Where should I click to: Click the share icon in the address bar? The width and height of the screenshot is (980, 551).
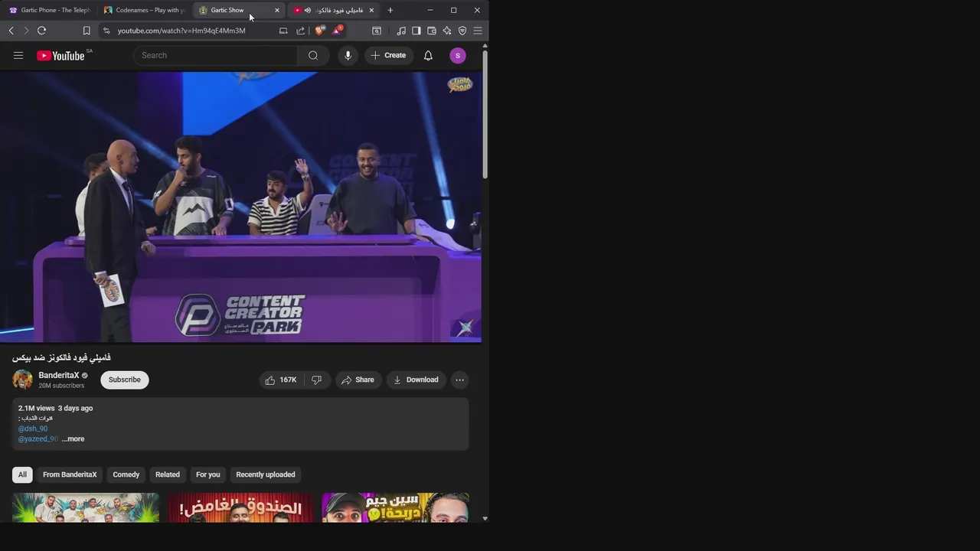[x=300, y=31]
